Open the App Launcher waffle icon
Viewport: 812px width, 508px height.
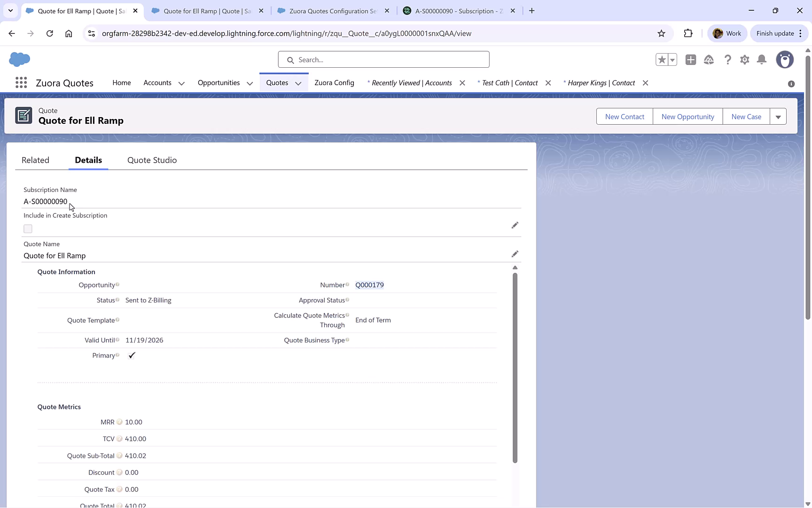(21, 82)
